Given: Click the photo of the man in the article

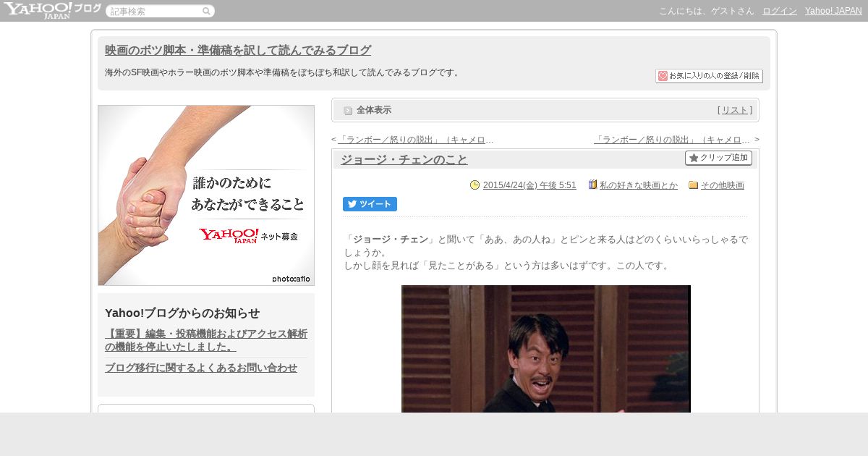Looking at the screenshot, I should [546, 349].
